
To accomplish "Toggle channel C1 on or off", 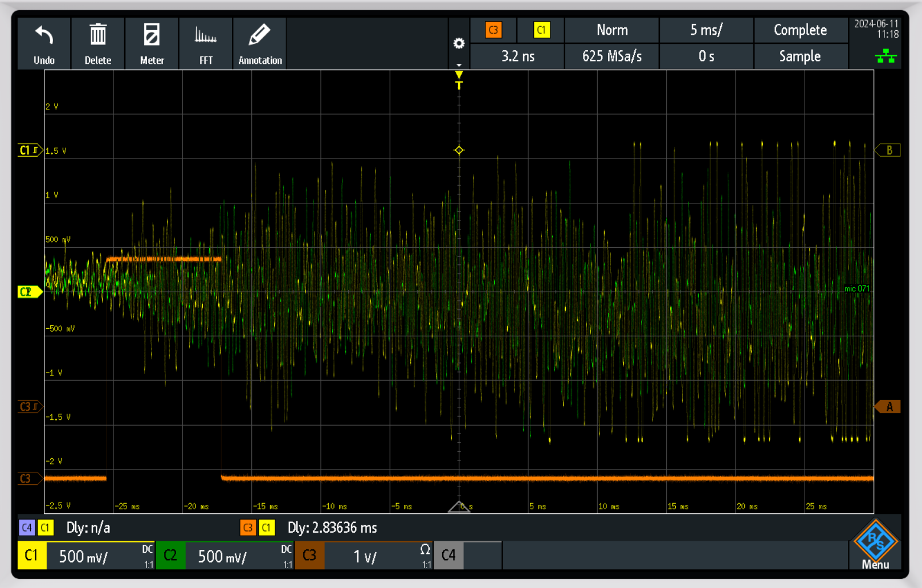I will point(31,556).
